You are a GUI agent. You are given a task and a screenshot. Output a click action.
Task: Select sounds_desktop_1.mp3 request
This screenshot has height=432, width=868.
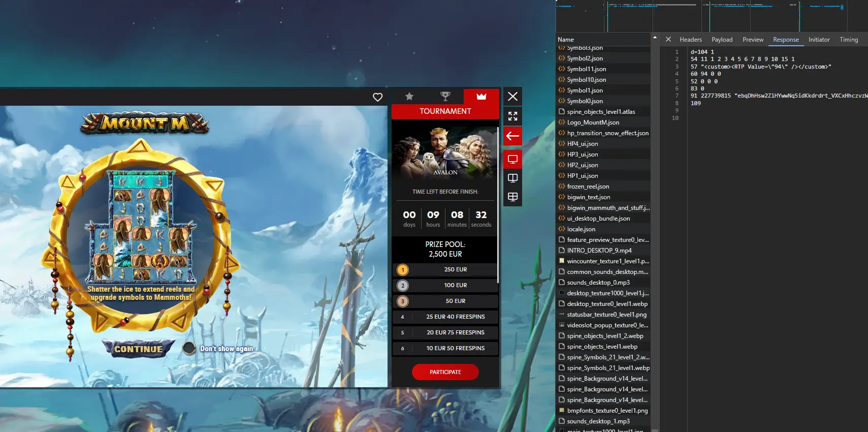pos(603,421)
